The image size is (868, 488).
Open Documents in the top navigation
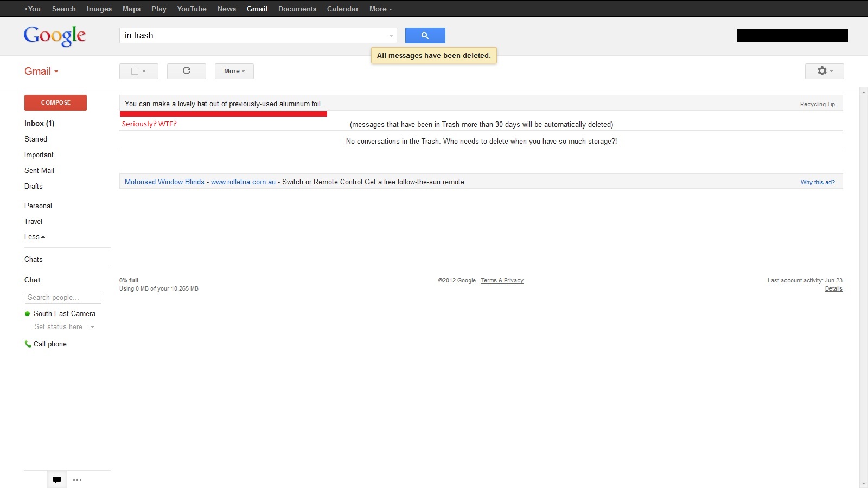(297, 9)
